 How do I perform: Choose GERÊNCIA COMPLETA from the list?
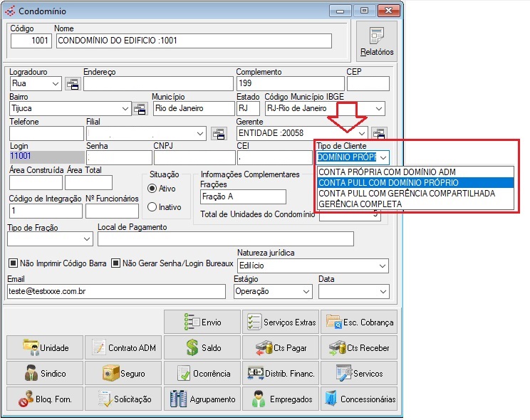(360, 204)
